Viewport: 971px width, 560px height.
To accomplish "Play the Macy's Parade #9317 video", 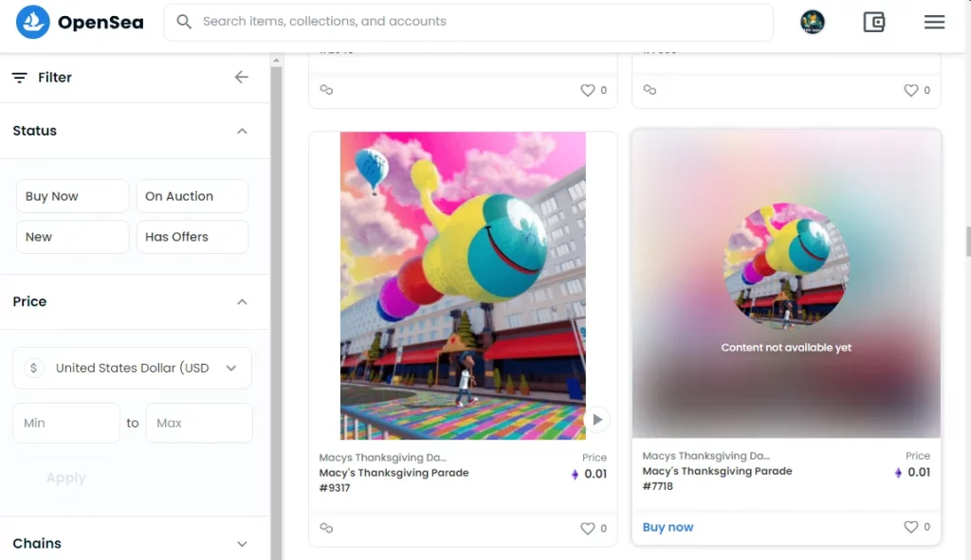I will click(x=597, y=420).
